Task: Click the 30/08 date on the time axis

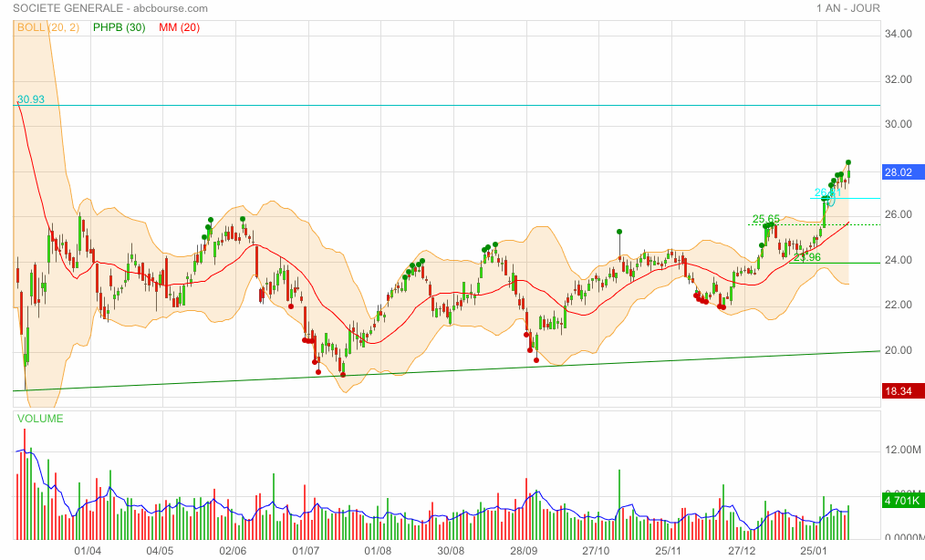Action: click(451, 551)
